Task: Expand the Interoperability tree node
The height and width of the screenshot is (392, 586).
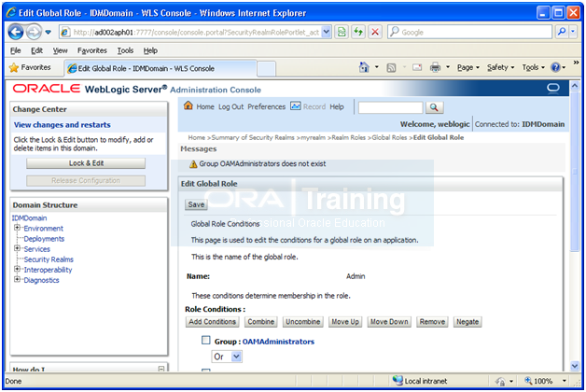Action: point(17,269)
